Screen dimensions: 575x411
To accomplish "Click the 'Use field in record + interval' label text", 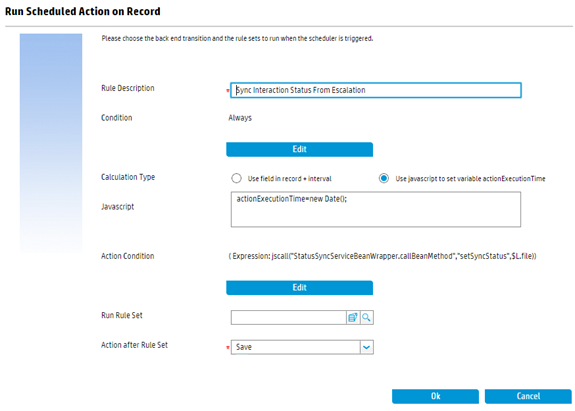I will [290, 179].
